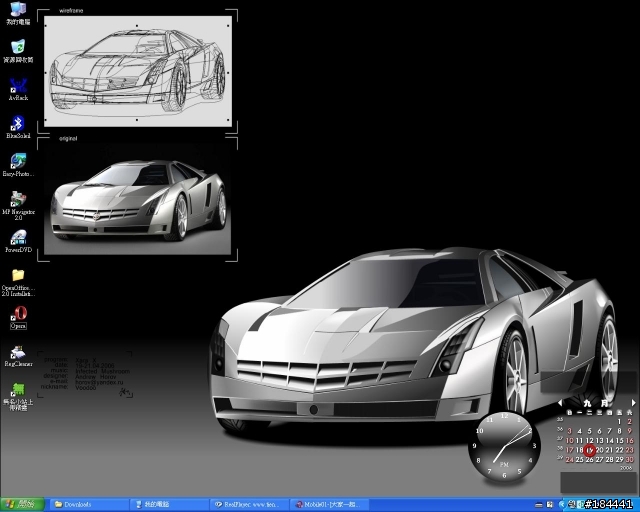Open the Windows Start menu
This screenshot has width=640, height=512.
tap(22, 504)
